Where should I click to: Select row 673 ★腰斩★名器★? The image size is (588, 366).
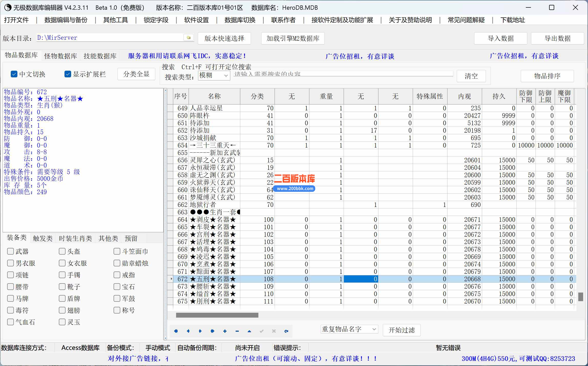pyautogui.click(x=372, y=286)
